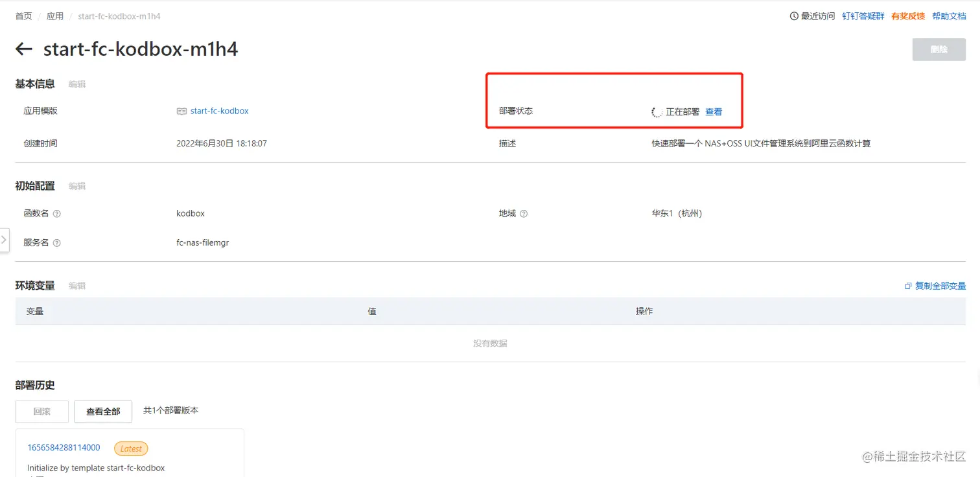
Task: Click the description text about NAS+OSS
Action: [761, 143]
